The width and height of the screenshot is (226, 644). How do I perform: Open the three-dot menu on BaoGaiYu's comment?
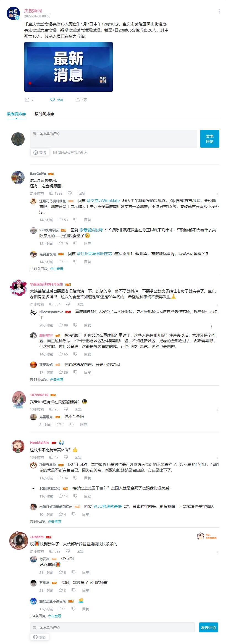[217, 195]
